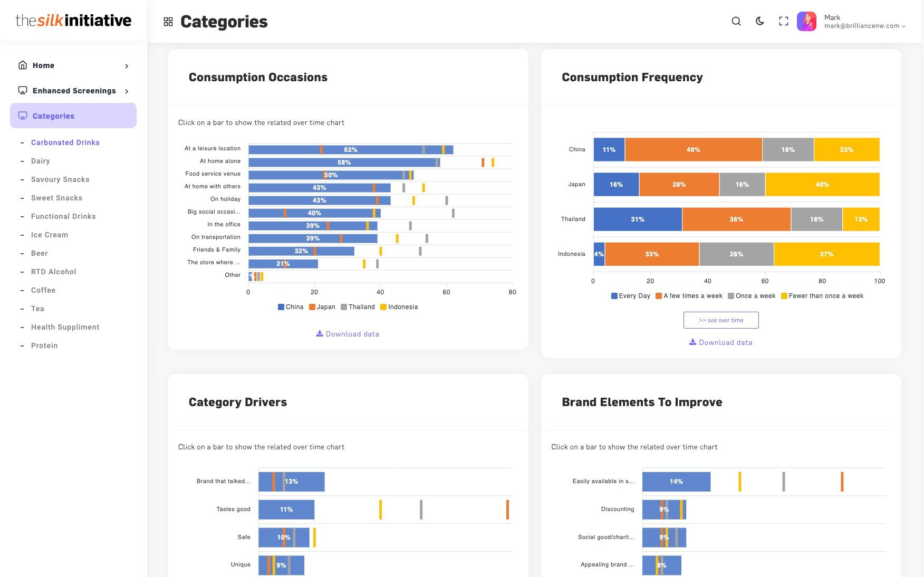Screen dimensions: 924x577
Task: Open the Functional Drinks category
Action: tap(63, 216)
